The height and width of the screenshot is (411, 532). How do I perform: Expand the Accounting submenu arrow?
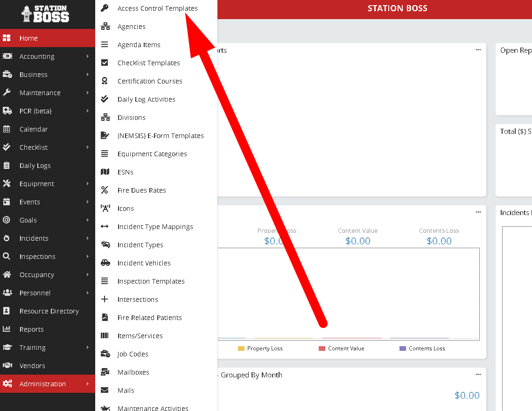(x=88, y=56)
